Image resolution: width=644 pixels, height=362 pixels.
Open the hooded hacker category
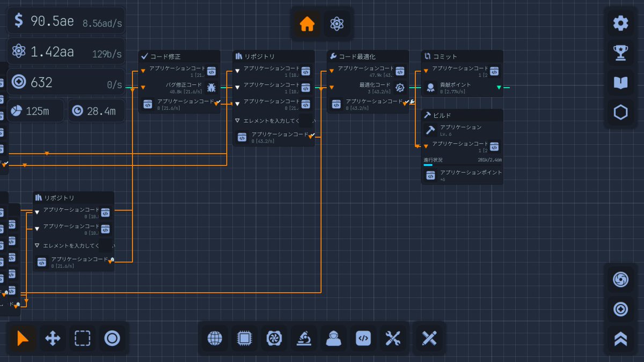(334, 338)
